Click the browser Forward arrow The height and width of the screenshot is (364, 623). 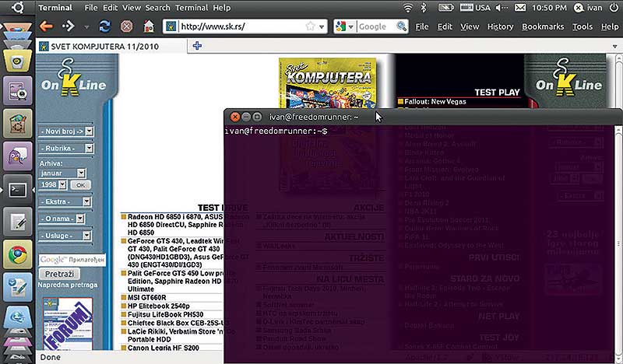[68, 26]
